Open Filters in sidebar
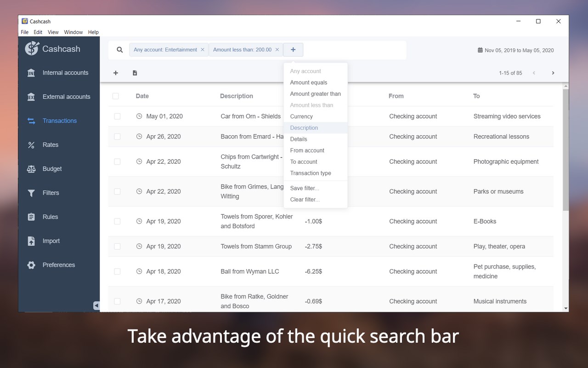 click(59, 193)
